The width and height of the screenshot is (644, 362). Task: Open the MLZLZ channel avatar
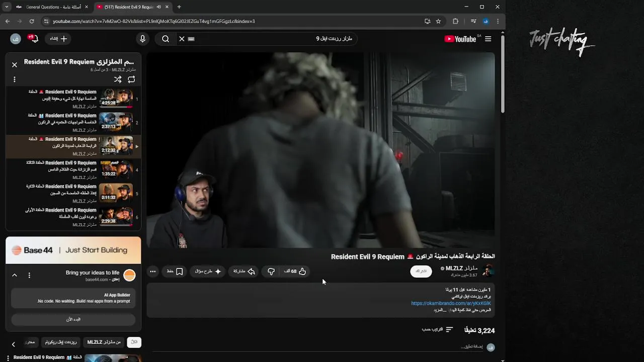pyautogui.click(x=488, y=271)
